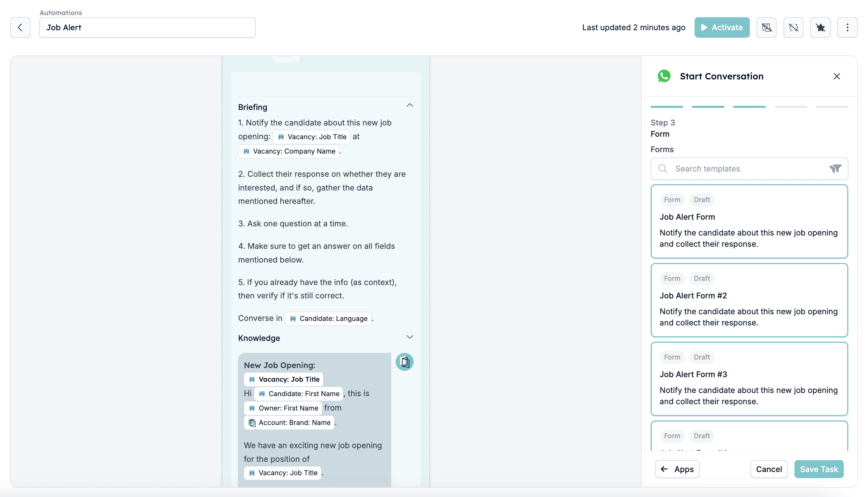Click the bold Vacancy: Job Title tag under New Job Opening
This screenshot has width=868, height=497.
pos(283,379)
